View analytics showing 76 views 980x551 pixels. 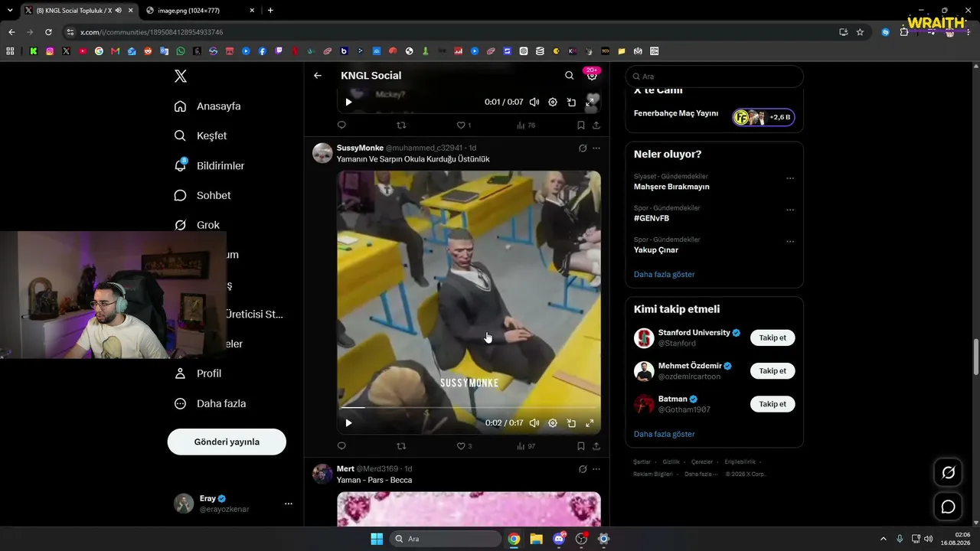point(526,126)
